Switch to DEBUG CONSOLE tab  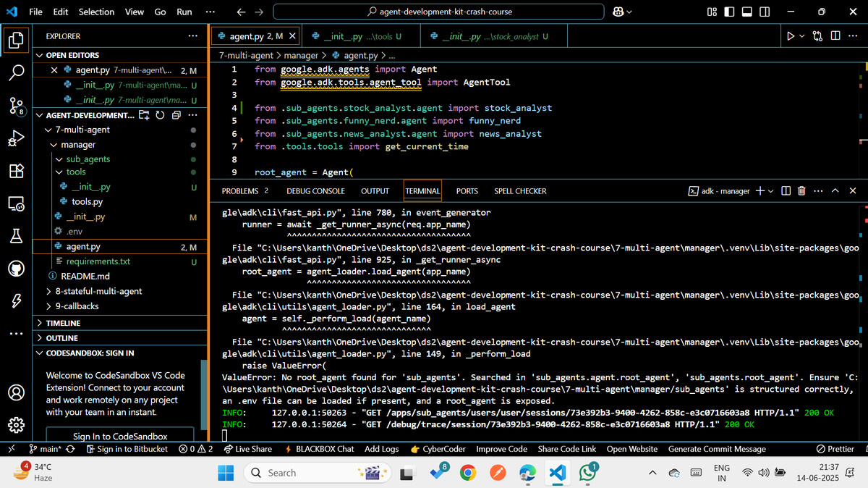click(315, 191)
